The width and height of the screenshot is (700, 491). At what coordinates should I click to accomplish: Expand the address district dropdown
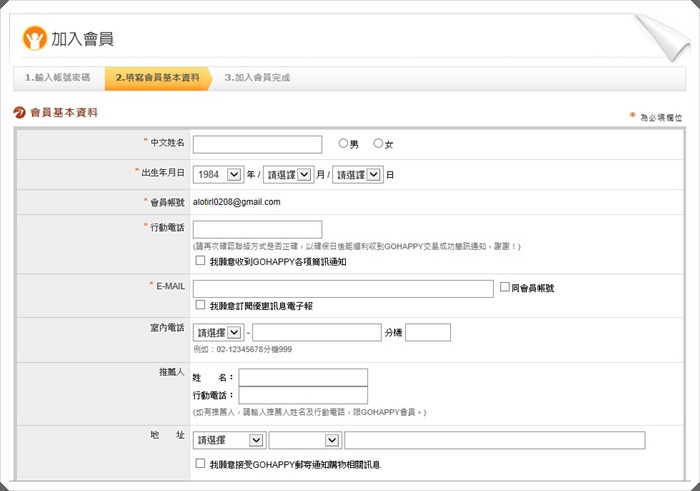(x=305, y=440)
